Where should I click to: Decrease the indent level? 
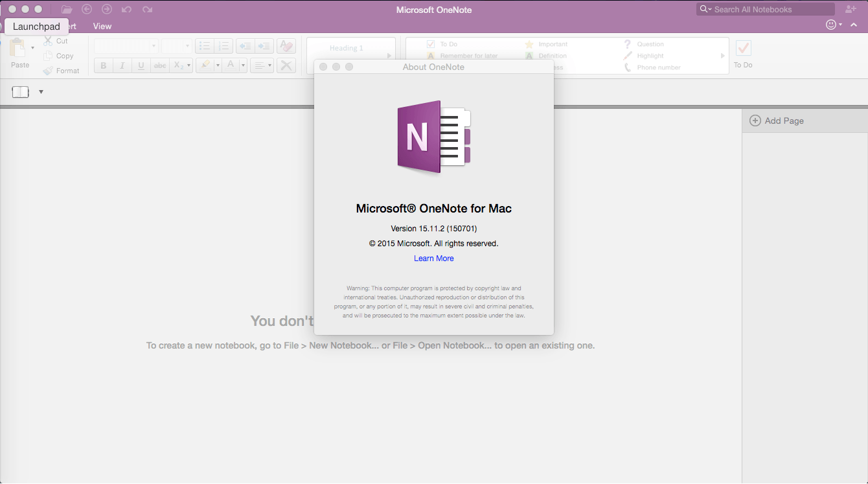245,46
